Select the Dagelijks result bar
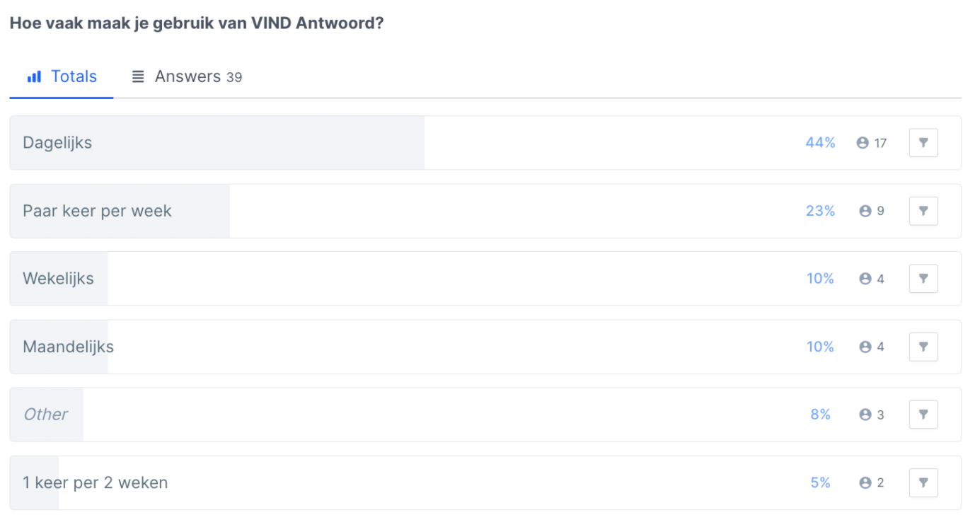This screenshot has width=980, height=527. 485,143
